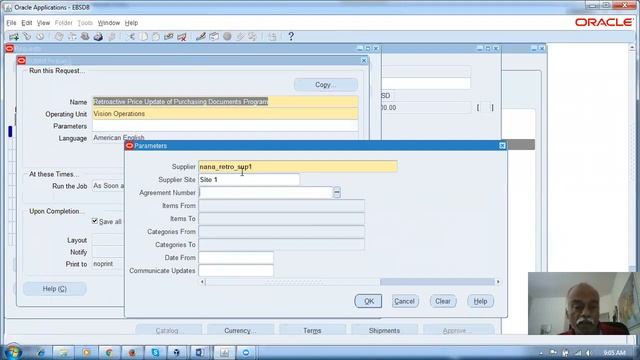Open Google Chrome from taskbar
This screenshot has width=640, height=360.
(109, 352)
